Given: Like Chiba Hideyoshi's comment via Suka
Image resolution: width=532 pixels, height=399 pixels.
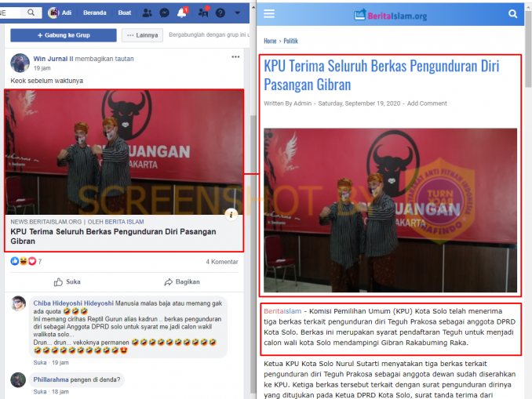Looking at the screenshot, I should pos(40,362).
